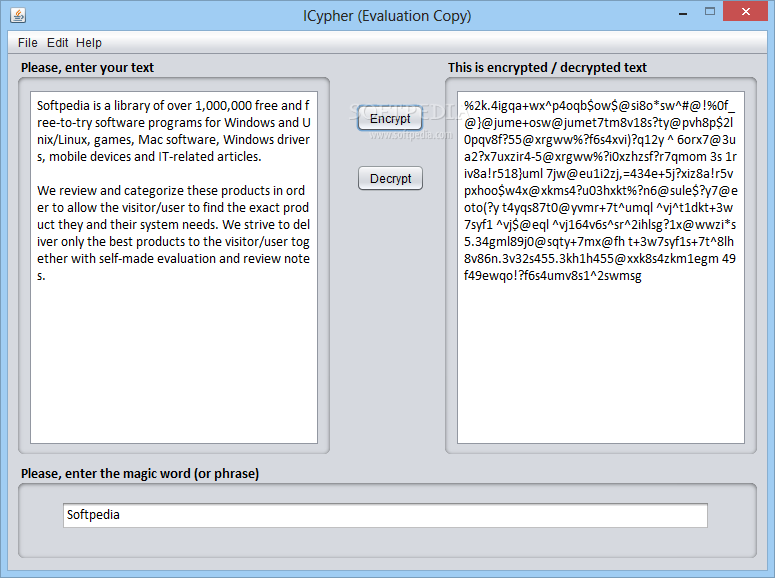The height and width of the screenshot is (578, 775).
Task: Focus the magic word field containing Softpedia
Action: point(385,515)
